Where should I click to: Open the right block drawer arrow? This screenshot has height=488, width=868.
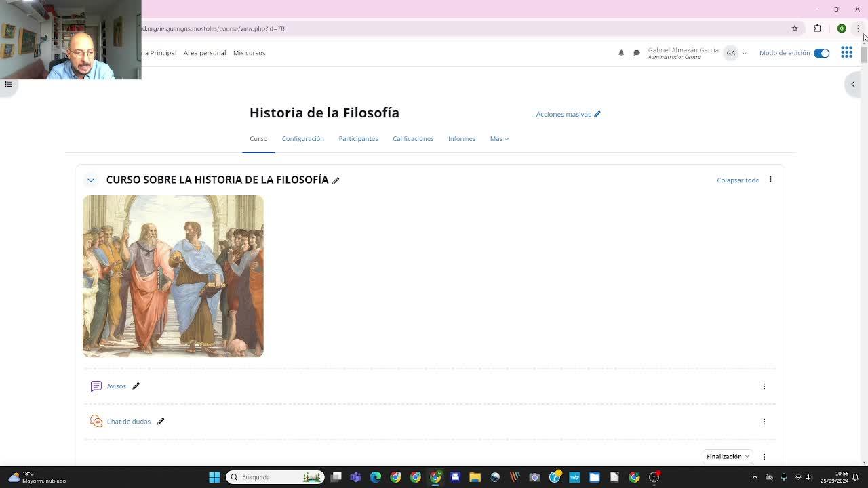click(x=853, y=84)
